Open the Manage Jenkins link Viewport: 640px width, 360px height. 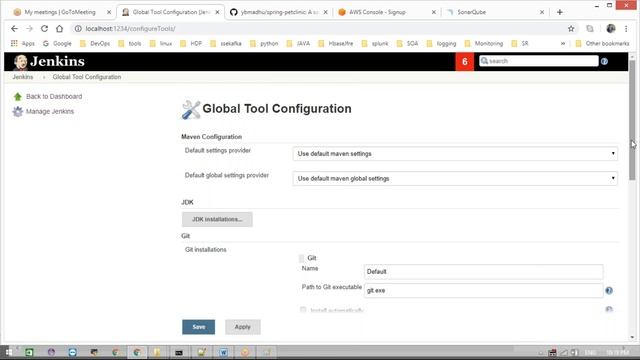point(50,111)
